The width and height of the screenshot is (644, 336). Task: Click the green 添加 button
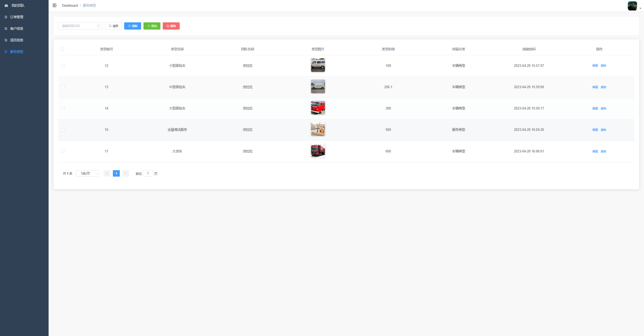[x=152, y=26]
